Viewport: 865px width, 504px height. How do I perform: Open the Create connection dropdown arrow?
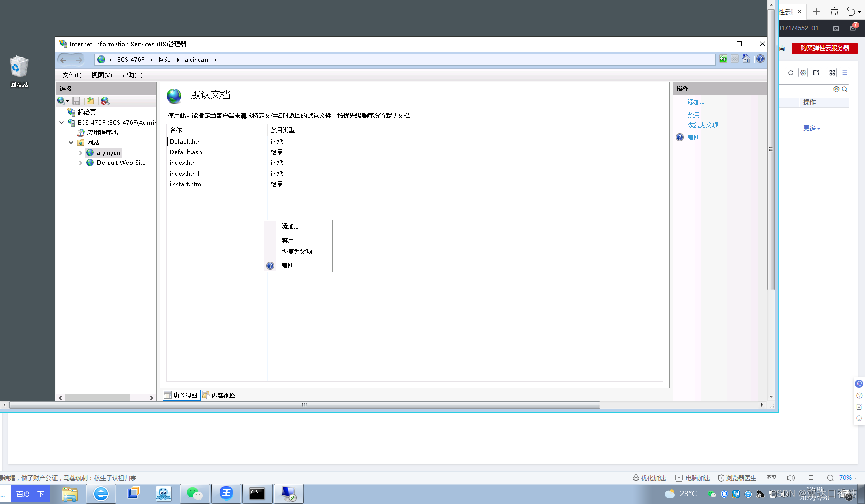click(x=67, y=101)
